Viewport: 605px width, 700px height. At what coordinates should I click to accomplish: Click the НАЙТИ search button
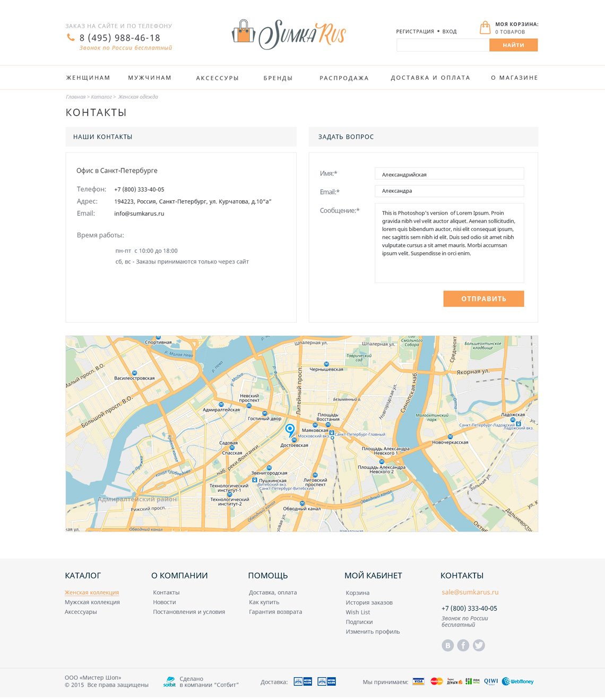(513, 45)
